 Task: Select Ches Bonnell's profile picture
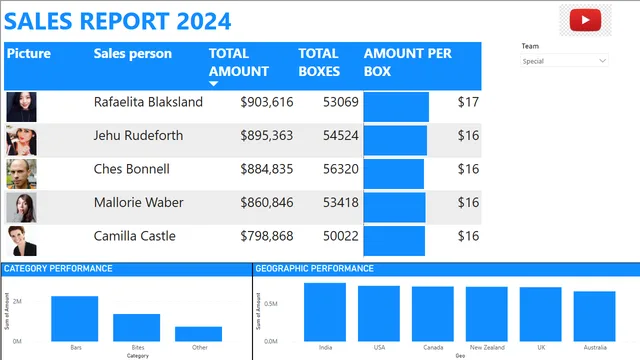pyautogui.click(x=21, y=174)
